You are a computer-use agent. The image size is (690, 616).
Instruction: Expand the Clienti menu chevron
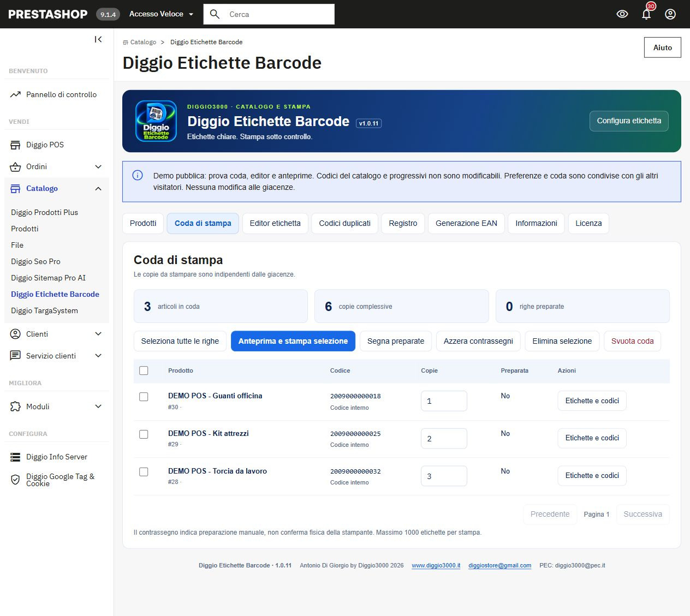98,334
